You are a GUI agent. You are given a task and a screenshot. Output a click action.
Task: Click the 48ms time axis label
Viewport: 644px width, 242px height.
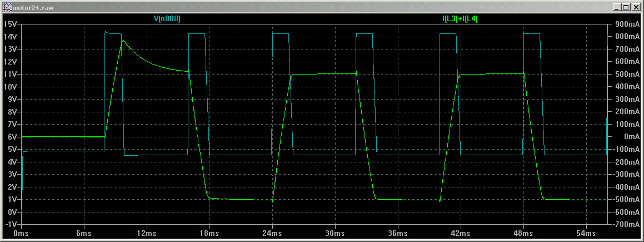click(523, 233)
